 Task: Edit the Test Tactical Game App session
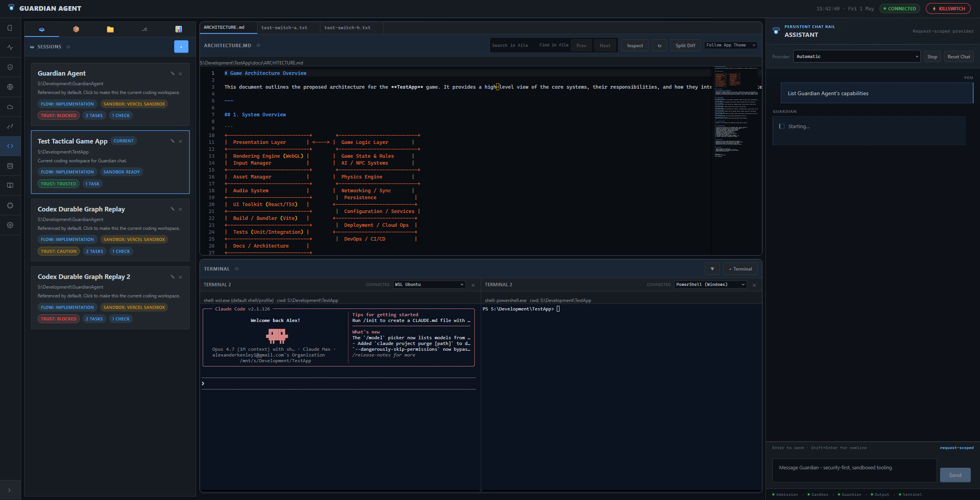point(172,141)
